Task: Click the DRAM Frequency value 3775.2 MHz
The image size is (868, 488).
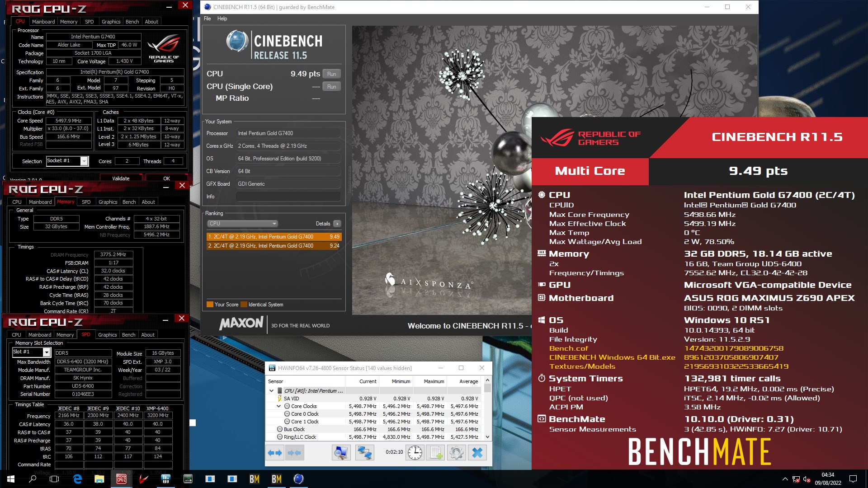Action: [x=113, y=255]
